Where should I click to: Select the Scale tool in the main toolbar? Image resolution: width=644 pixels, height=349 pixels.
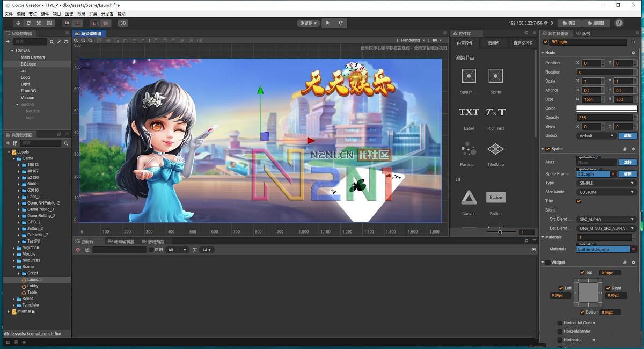click(x=39, y=23)
